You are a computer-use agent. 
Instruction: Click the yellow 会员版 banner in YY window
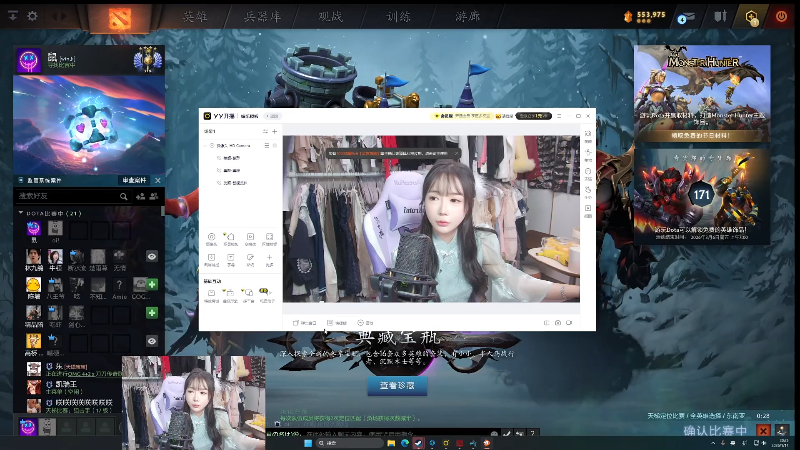pos(462,116)
